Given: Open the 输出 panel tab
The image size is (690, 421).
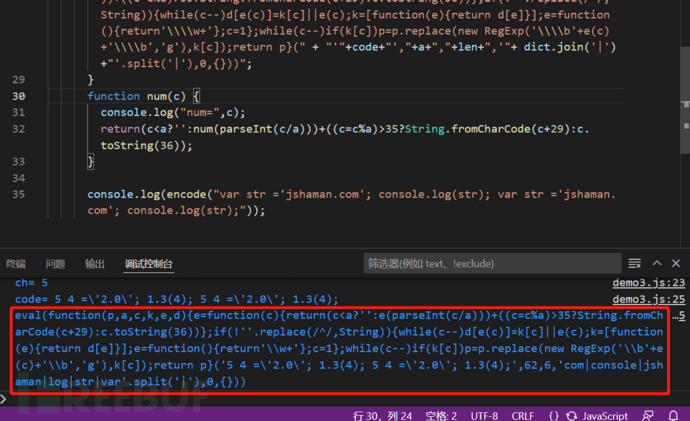Looking at the screenshot, I should coord(95,264).
